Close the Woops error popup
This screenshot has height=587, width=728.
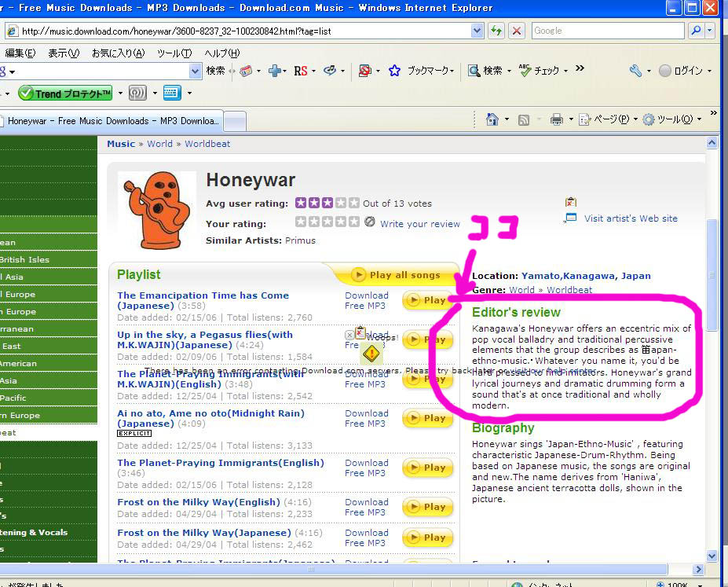349,335
